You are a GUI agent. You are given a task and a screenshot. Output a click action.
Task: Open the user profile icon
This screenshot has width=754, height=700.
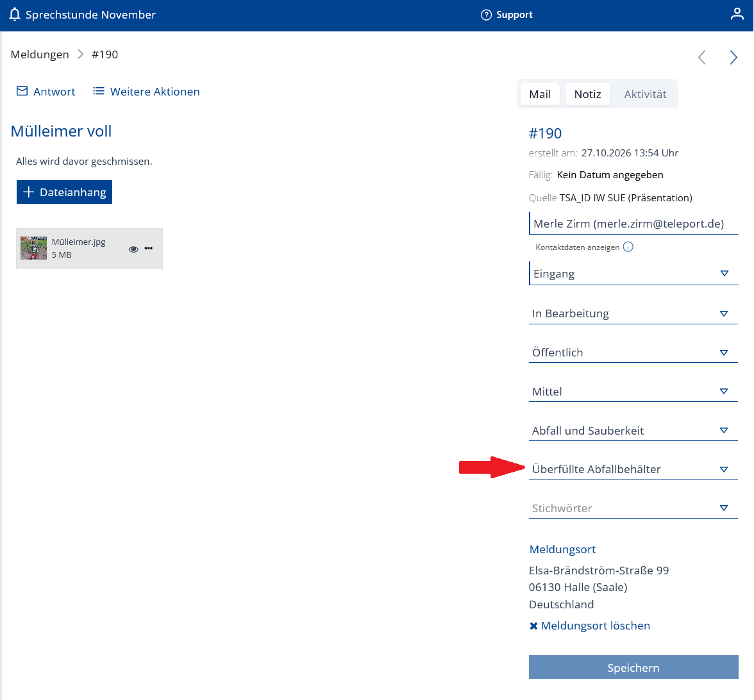tap(737, 14)
